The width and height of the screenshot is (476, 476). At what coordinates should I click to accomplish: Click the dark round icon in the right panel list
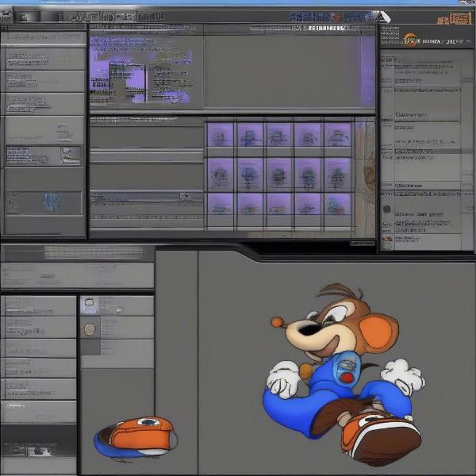pyautogui.click(x=386, y=209)
